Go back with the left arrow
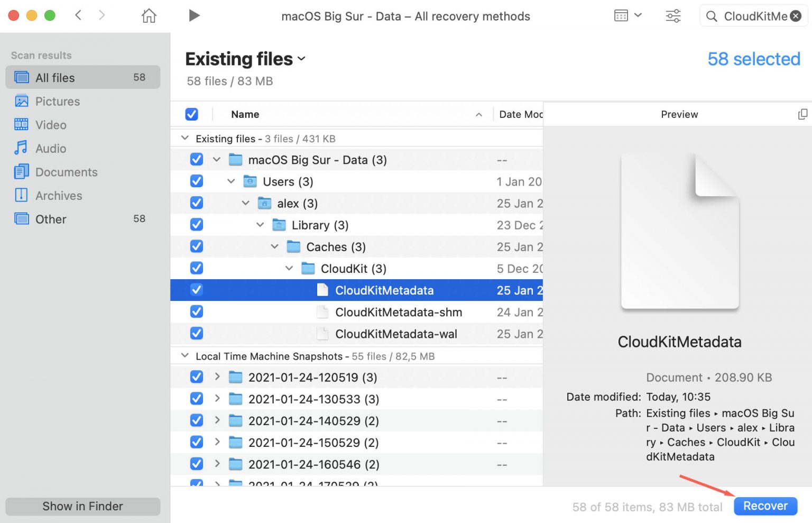This screenshot has width=812, height=523. click(x=78, y=15)
